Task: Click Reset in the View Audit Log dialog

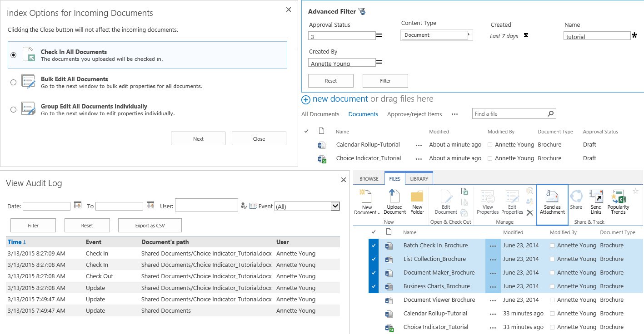Action: click(87, 225)
